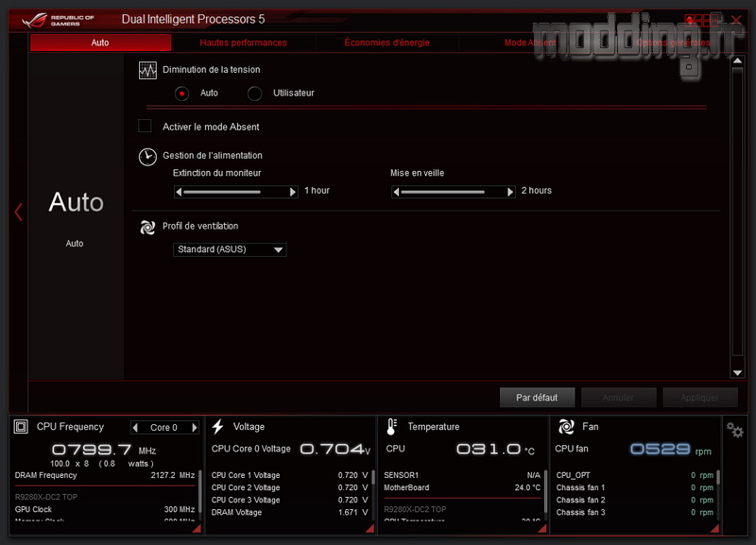The height and width of the screenshot is (545, 756).
Task: Click the Gestion de l'alimentation clock icon
Action: (x=147, y=157)
